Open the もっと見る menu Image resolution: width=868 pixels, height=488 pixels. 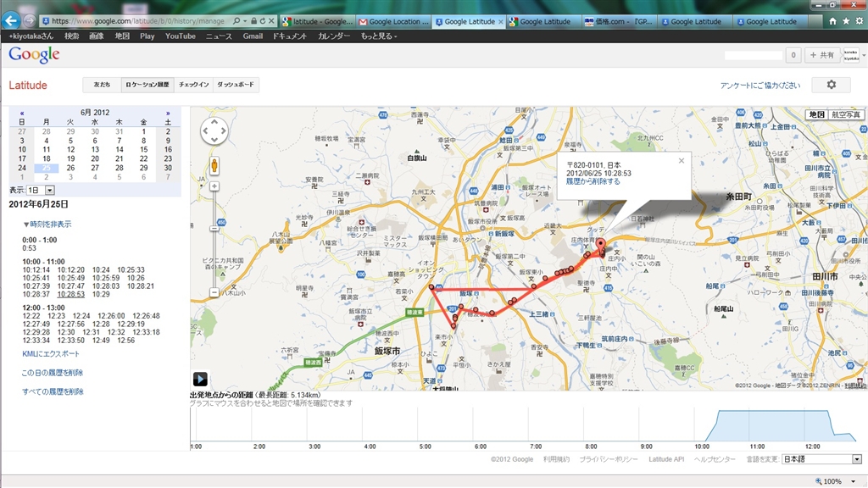click(379, 36)
